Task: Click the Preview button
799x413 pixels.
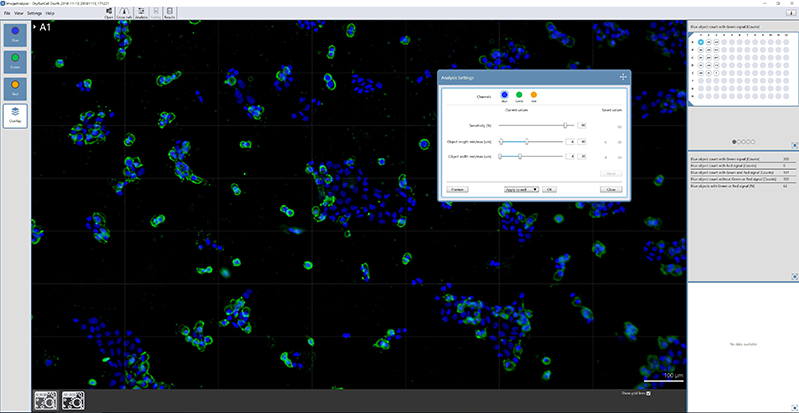Action: click(x=457, y=188)
